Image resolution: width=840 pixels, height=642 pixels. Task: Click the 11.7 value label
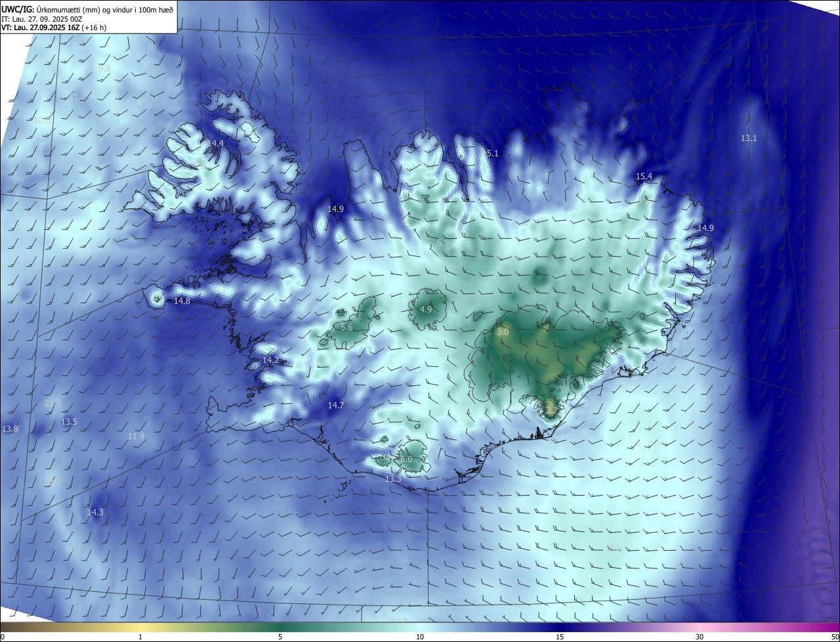click(x=76, y=96)
